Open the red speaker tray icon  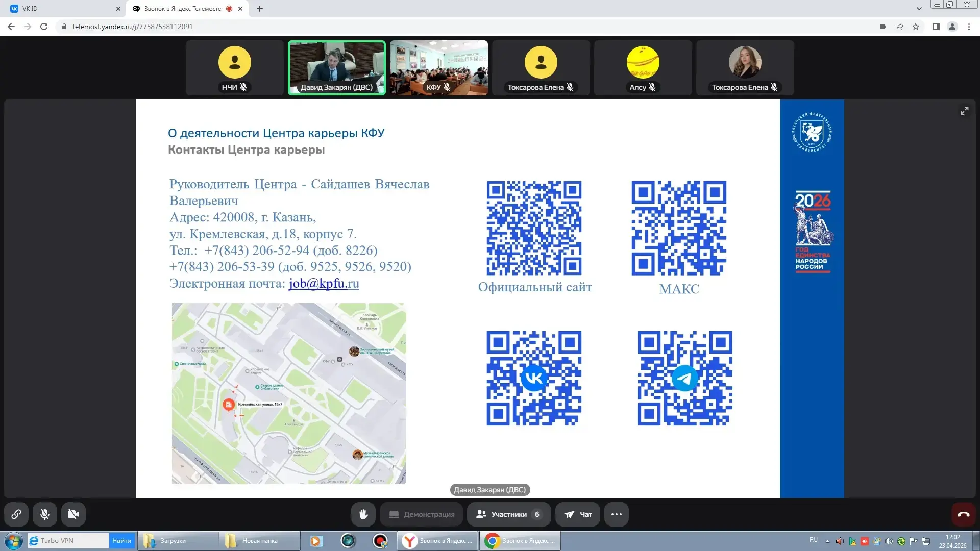(840, 541)
